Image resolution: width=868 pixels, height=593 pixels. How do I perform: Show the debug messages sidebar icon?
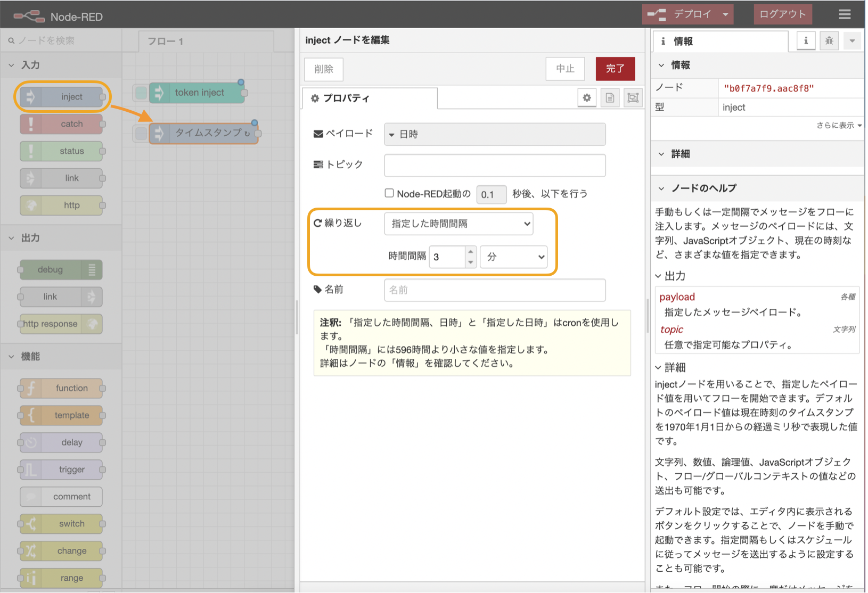point(829,41)
